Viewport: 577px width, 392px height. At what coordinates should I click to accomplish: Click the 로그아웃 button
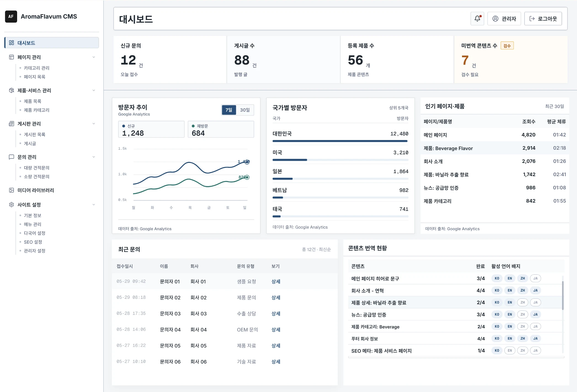click(543, 18)
